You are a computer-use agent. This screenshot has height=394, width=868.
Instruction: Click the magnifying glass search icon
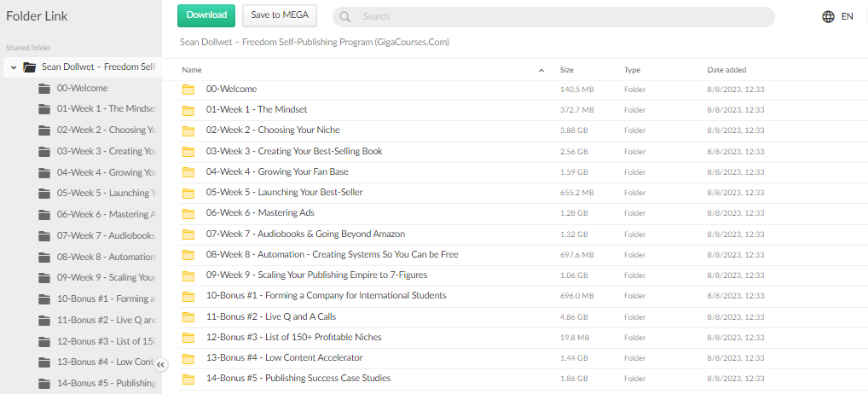coord(345,17)
